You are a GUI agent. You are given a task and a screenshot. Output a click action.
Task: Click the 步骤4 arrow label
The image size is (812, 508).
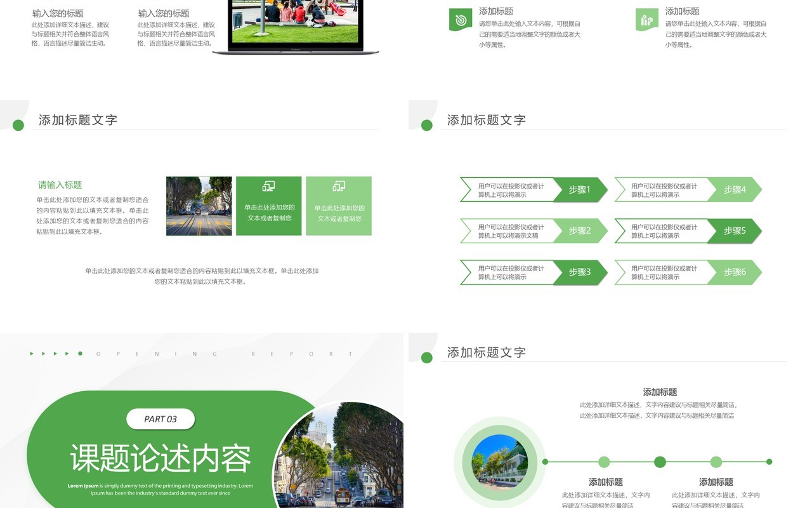[x=735, y=189]
